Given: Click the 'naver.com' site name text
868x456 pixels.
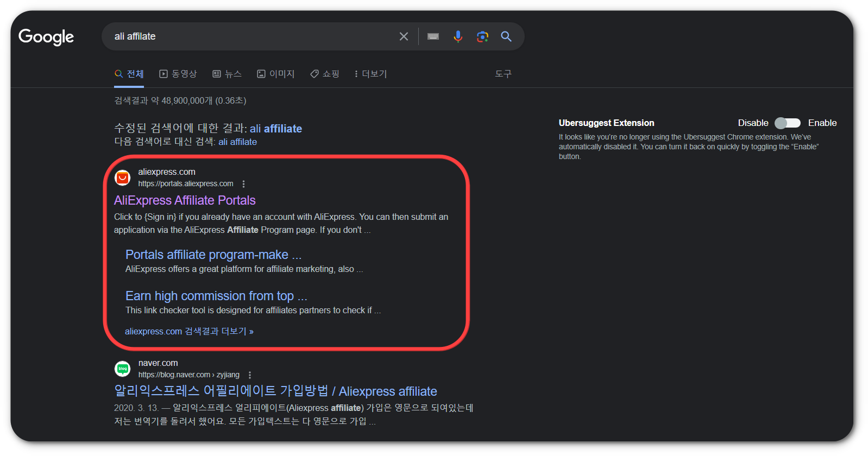Looking at the screenshot, I should pos(158,363).
